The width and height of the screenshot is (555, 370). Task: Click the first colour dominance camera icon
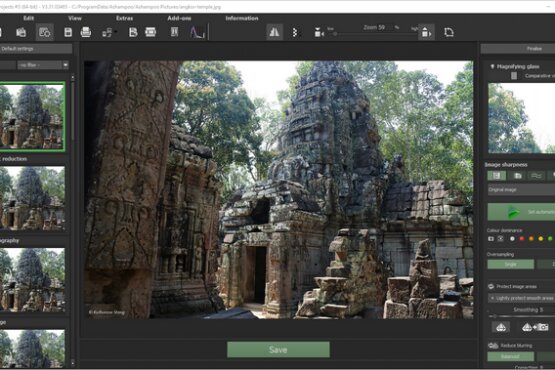pyautogui.click(x=491, y=239)
